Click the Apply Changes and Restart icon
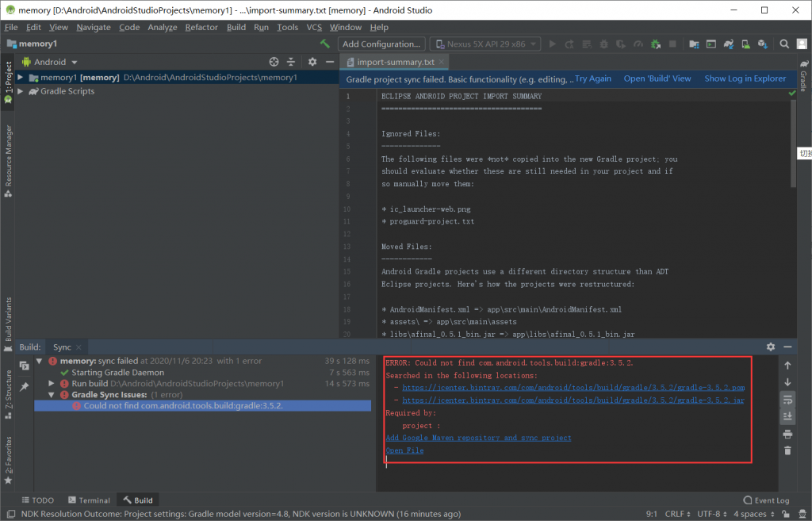Image resolution: width=812 pixels, height=521 pixels. (x=569, y=44)
